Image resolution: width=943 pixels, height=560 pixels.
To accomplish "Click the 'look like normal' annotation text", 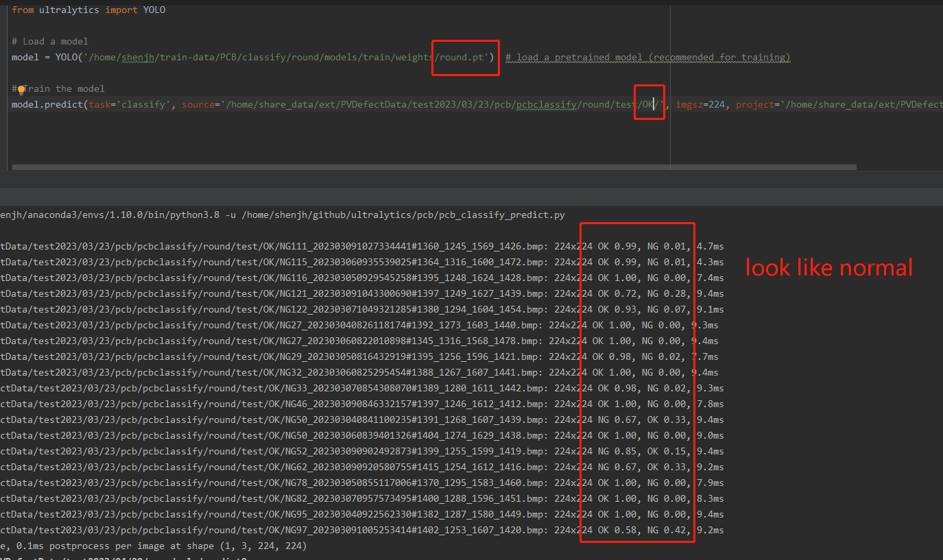I will pos(828,267).
